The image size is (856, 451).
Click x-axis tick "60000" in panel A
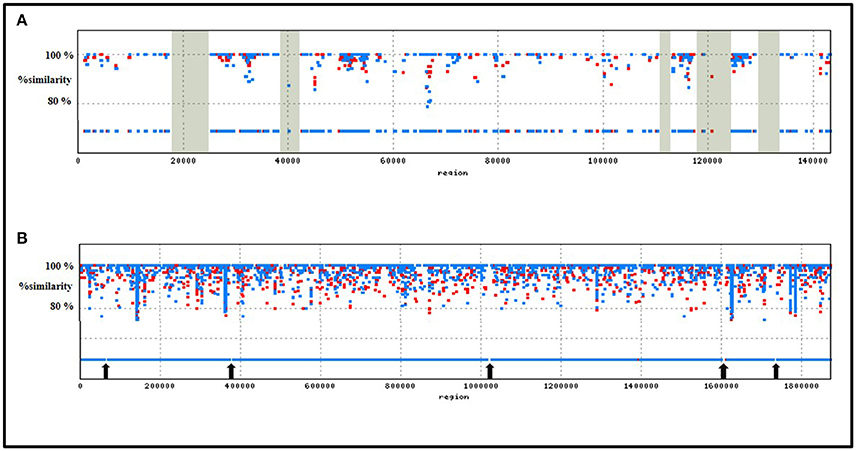pyautogui.click(x=393, y=161)
